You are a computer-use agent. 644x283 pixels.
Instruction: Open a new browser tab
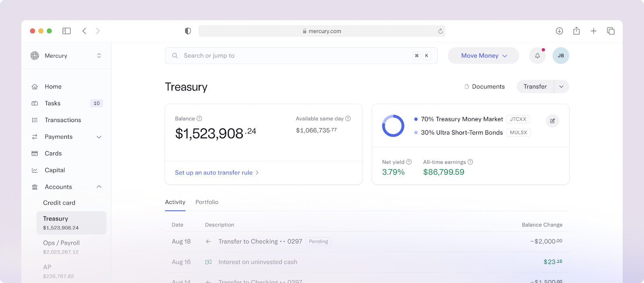point(593,31)
